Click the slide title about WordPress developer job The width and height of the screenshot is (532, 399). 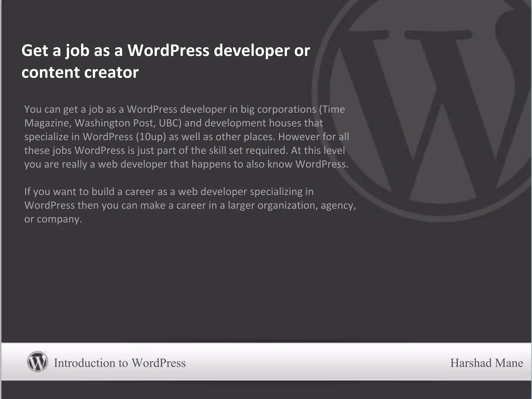[166, 61]
